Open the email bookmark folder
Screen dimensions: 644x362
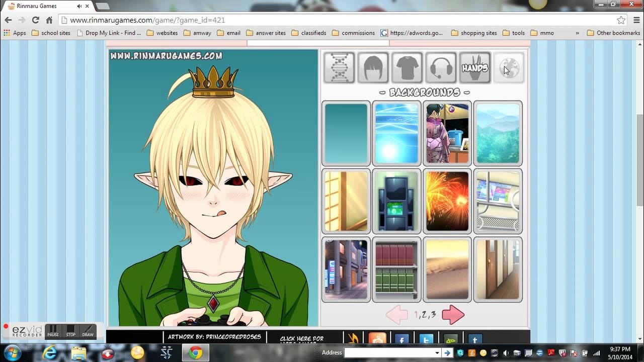click(228, 33)
